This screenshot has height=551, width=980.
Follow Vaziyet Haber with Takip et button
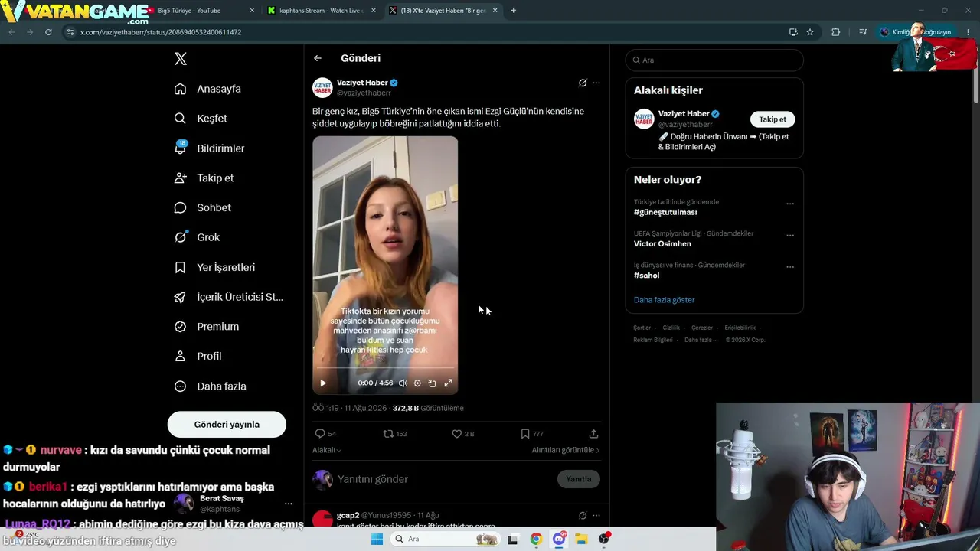click(773, 119)
